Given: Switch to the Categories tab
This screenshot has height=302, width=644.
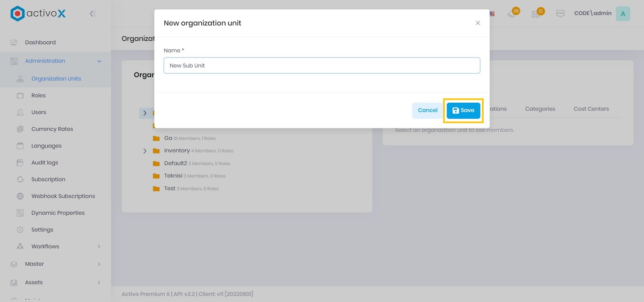Looking at the screenshot, I should [x=540, y=109].
